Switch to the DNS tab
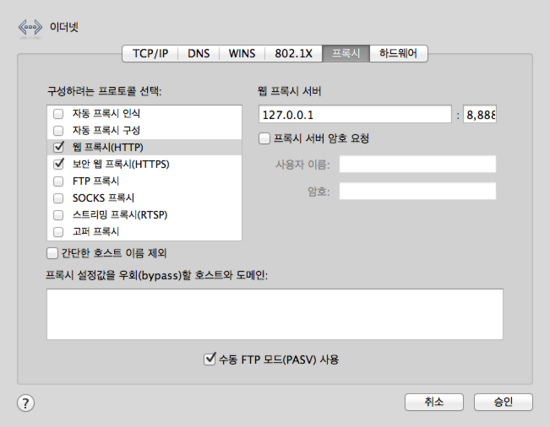This screenshot has height=427, width=550. (x=199, y=53)
